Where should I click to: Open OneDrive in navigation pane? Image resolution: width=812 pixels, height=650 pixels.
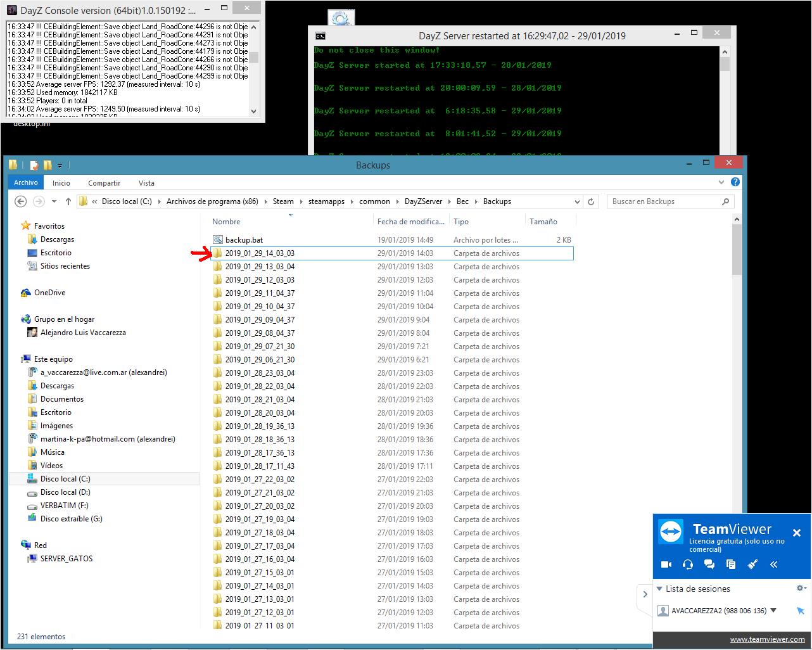(x=49, y=293)
